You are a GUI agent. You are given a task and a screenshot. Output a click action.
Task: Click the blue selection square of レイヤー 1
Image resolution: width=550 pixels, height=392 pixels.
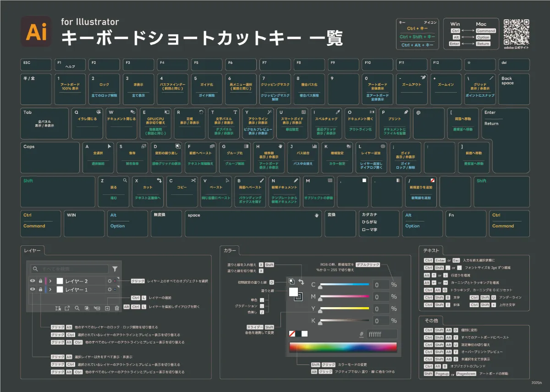115,290
